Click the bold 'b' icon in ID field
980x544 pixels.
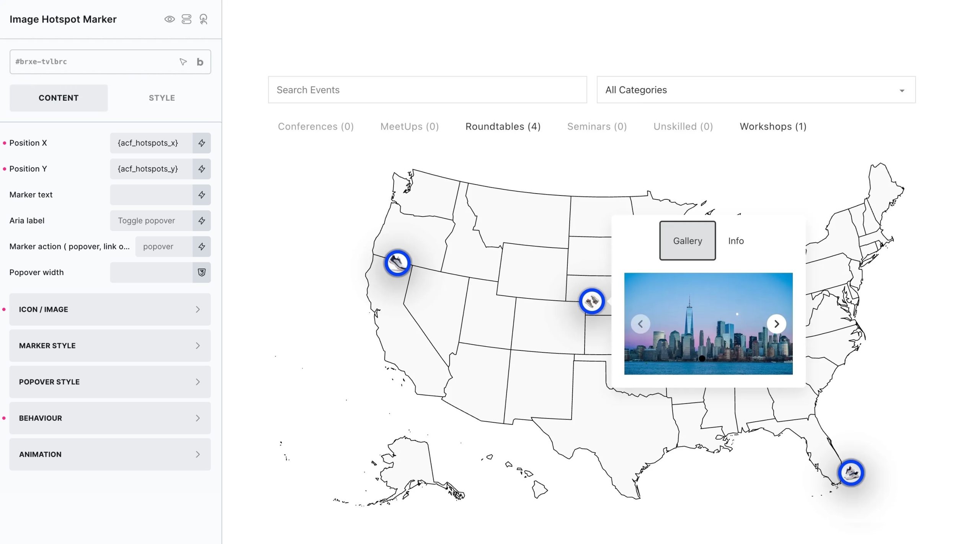pos(200,62)
